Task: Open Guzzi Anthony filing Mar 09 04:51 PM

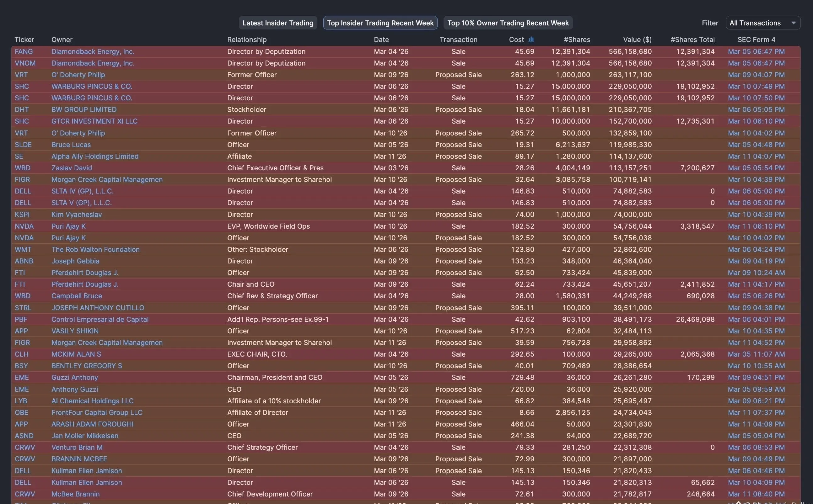Action: coord(756,378)
